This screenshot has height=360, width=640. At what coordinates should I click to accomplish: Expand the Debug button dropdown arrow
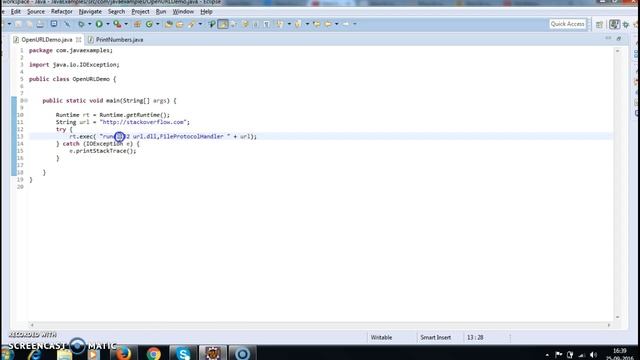[x=89, y=24]
